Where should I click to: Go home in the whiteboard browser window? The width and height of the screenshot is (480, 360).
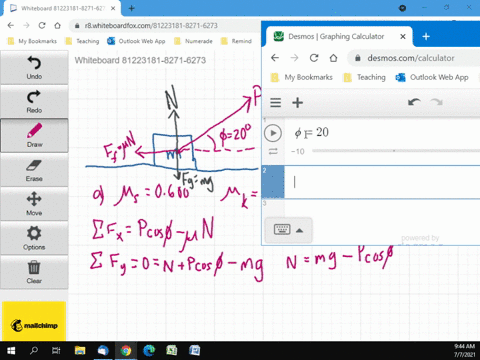click(x=58, y=25)
